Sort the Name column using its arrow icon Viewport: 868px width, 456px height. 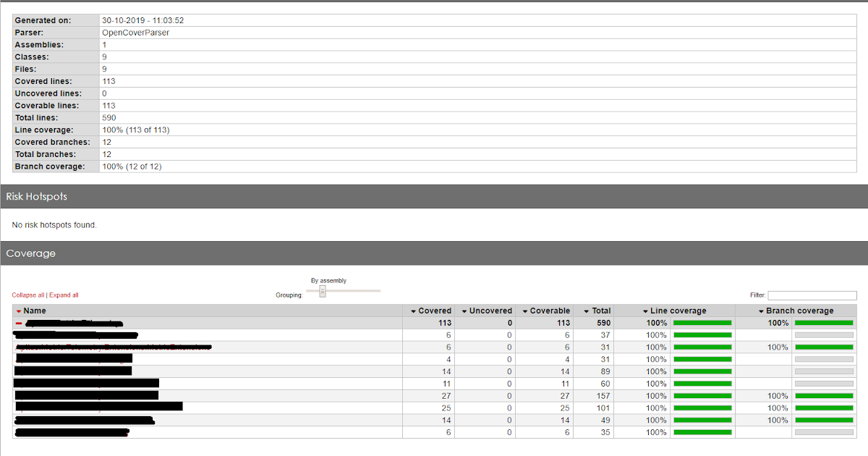[x=18, y=311]
